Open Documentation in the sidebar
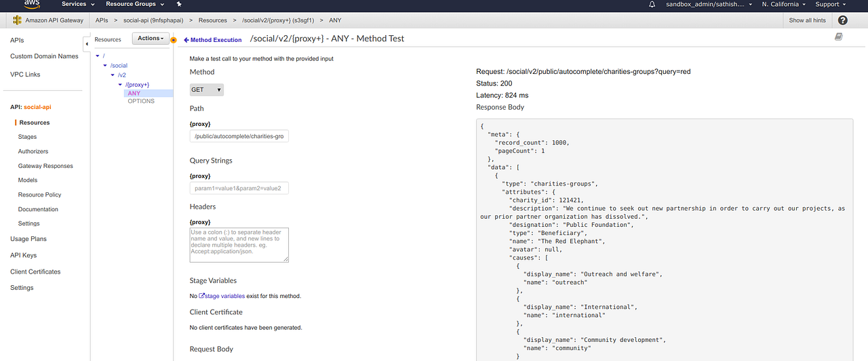The image size is (868, 361). [x=39, y=209]
